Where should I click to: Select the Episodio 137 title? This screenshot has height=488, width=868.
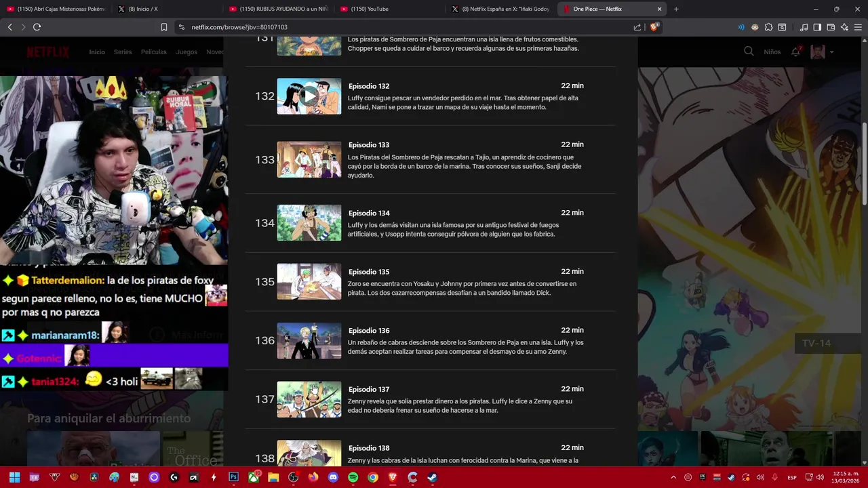click(x=369, y=389)
